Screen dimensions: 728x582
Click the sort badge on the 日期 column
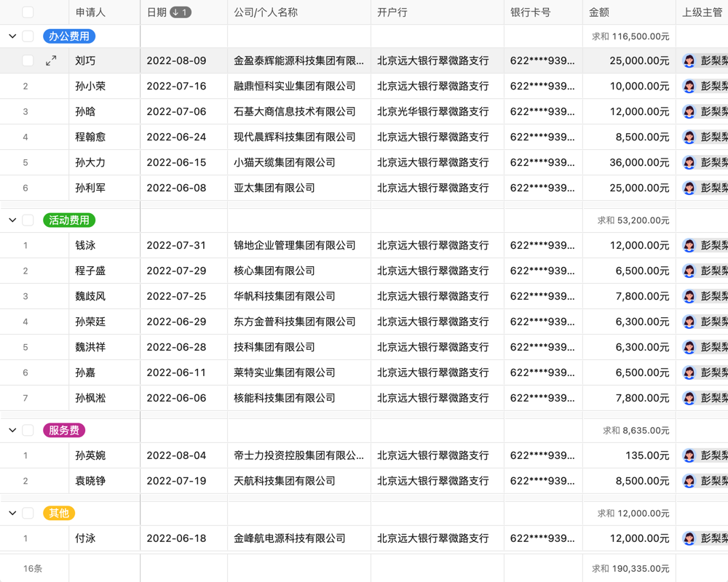[179, 12]
